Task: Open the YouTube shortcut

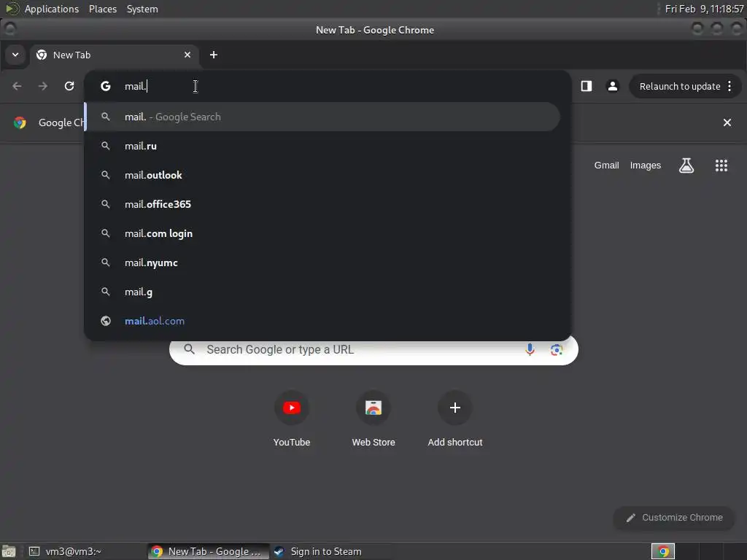Action: pyautogui.click(x=292, y=419)
